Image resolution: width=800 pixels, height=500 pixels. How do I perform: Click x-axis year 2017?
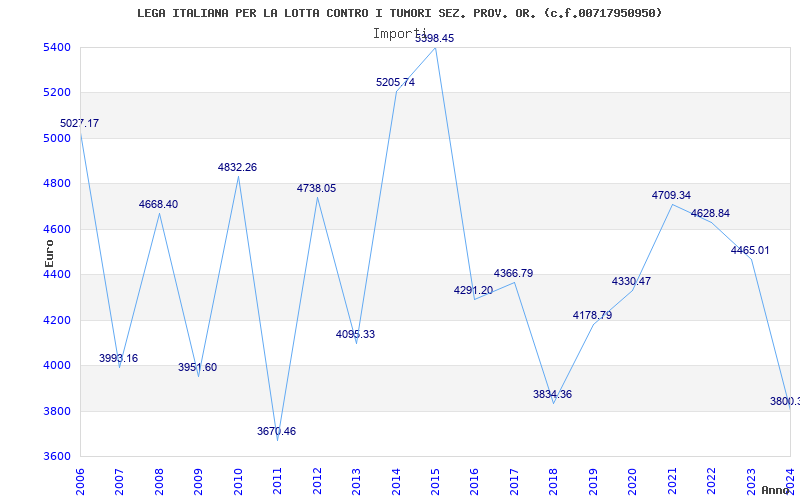[514, 481]
